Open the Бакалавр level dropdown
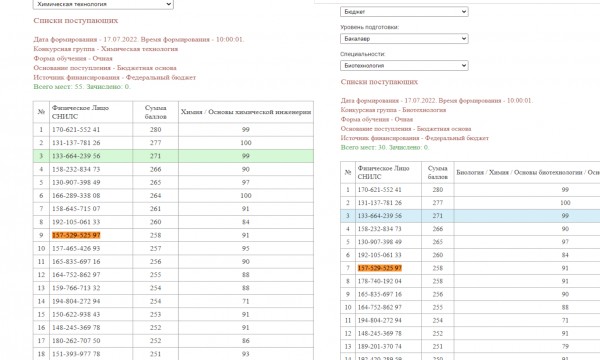The height and width of the screenshot is (360, 600). click(404, 39)
